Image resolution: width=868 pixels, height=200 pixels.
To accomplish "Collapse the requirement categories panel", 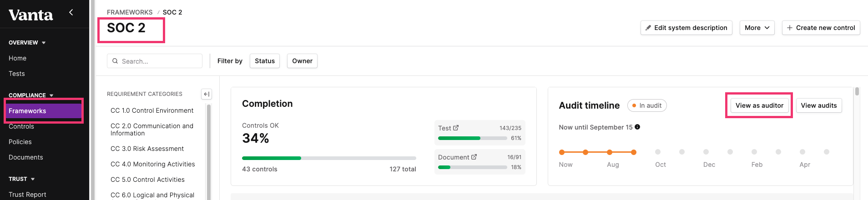I will point(207,94).
